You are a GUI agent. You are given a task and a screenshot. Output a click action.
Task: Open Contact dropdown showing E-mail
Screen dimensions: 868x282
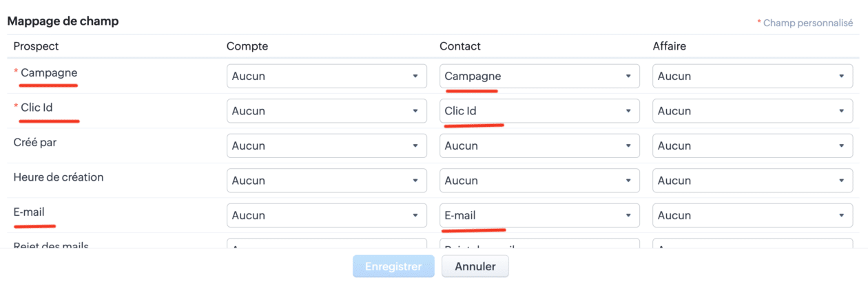[x=539, y=216]
